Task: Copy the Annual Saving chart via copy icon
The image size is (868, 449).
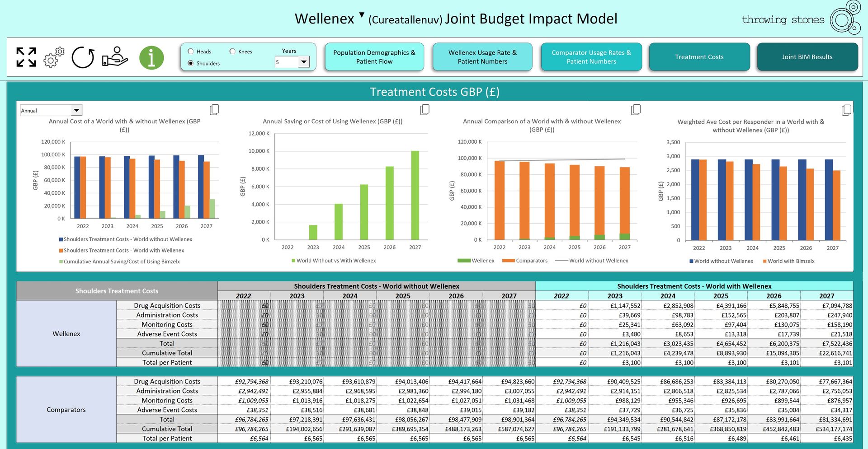Action: 425,110
